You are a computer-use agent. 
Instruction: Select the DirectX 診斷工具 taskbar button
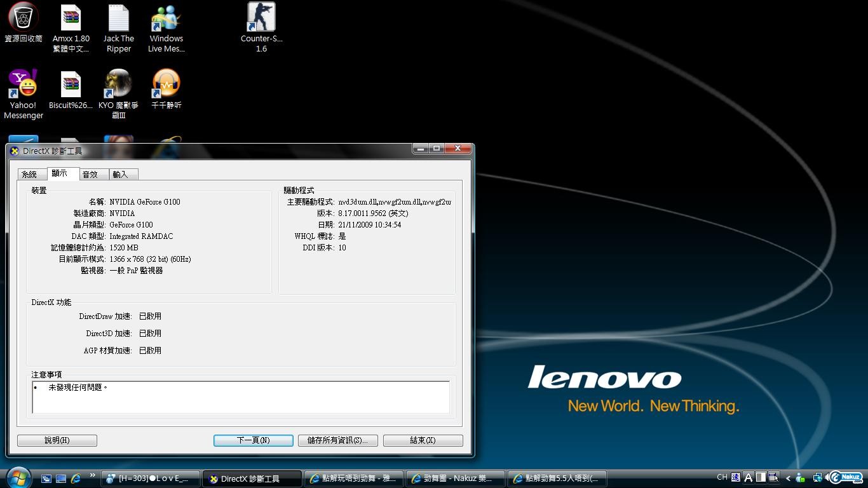pos(252,478)
